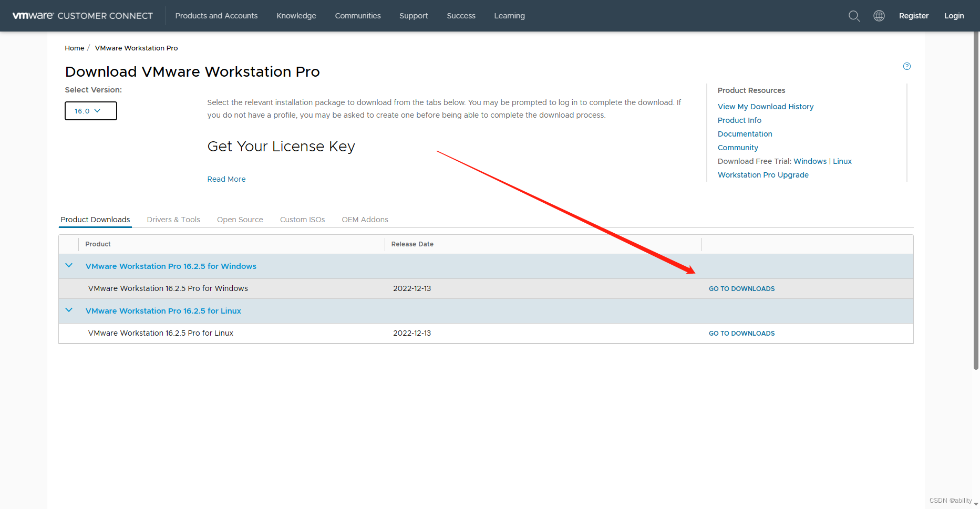The height and width of the screenshot is (509, 980).
Task: Click the Login link
Action: [x=954, y=16]
